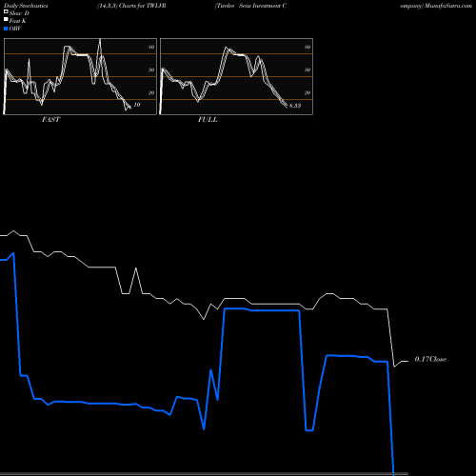Image resolution: width=476 pixels, height=476 pixels.
Task: Click the value 8.33 in FULL chart
Action: [x=295, y=106]
